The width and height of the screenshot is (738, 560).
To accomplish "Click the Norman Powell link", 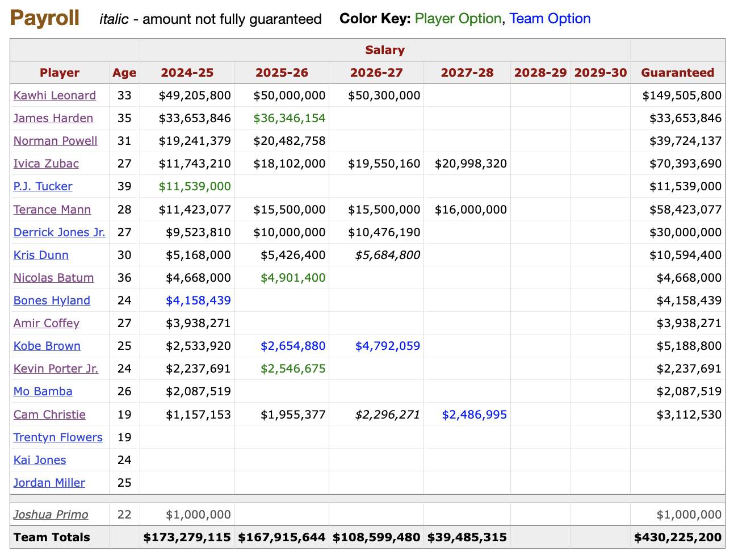I will 56,141.
